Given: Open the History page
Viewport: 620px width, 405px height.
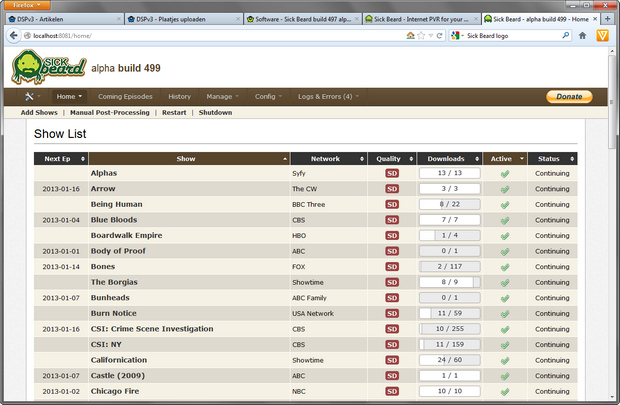Looking at the screenshot, I should click(180, 97).
